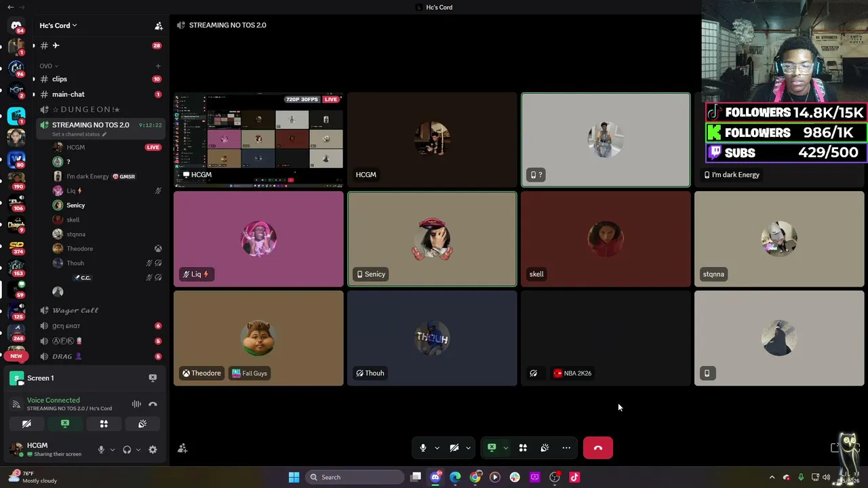Open the airplane text channel
The height and width of the screenshot is (488, 868).
pos(100,45)
